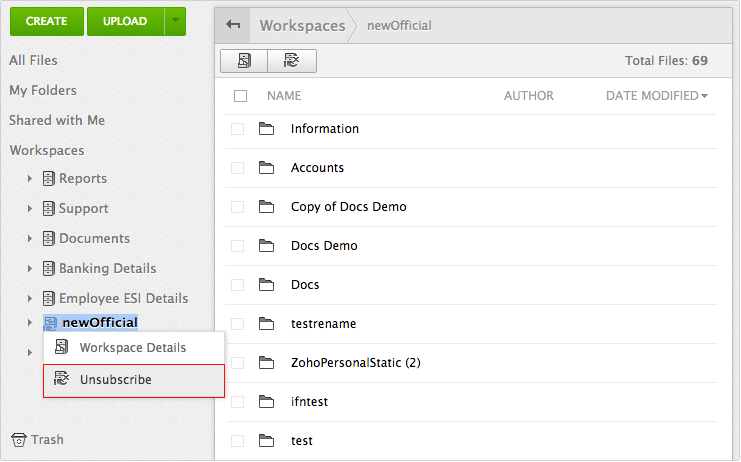This screenshot has height=462, width=741.
Task: Check the box for Information folder
Action: (x=237, y=129)
